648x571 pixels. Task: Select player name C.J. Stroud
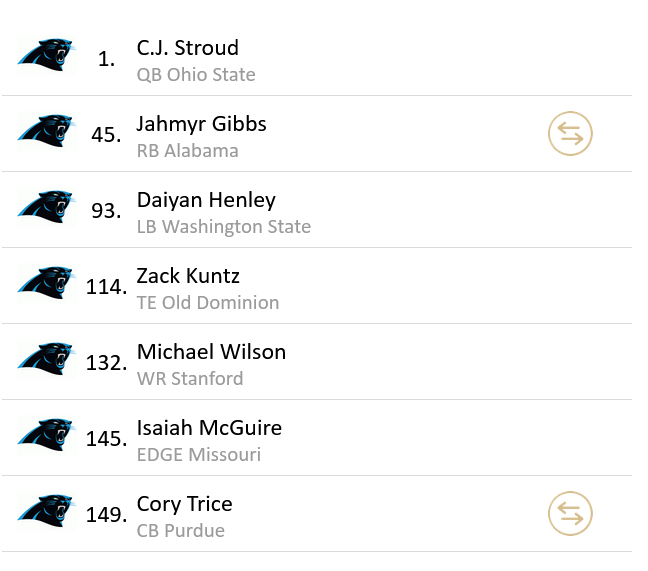(188, 48)
